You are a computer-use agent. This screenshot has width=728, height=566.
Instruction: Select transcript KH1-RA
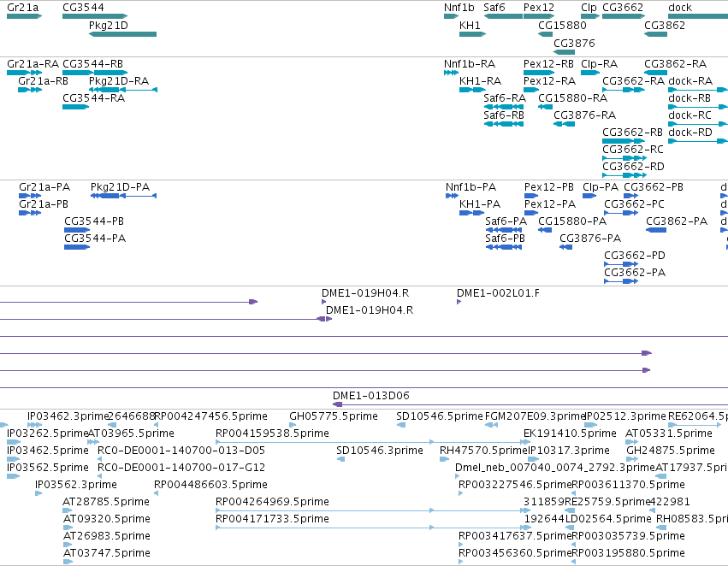click(x=472, y=90)
